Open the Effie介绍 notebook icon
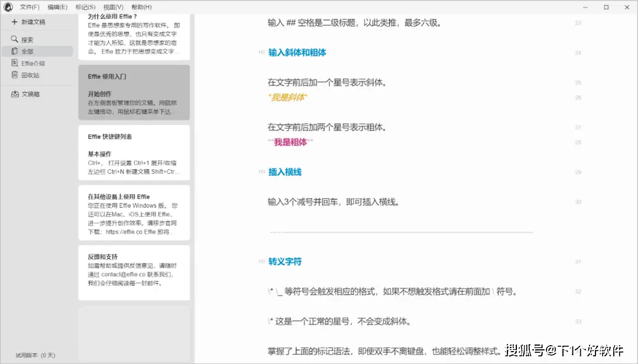 [14, 63]
